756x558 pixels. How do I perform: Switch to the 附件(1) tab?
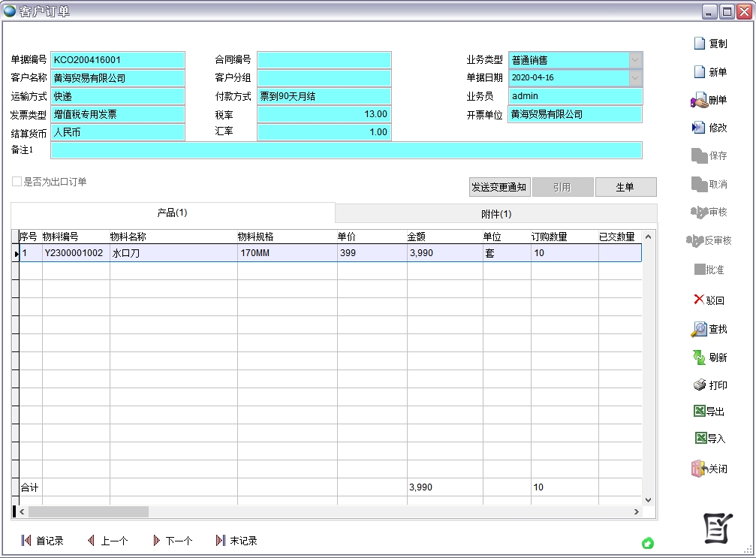click(x=495, y=213)
